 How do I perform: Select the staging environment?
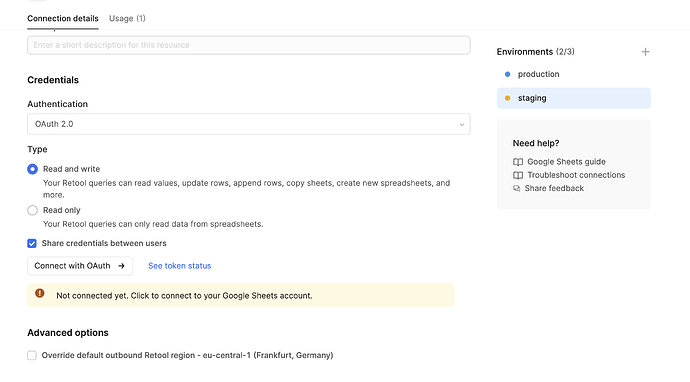[x=574, y=98]
